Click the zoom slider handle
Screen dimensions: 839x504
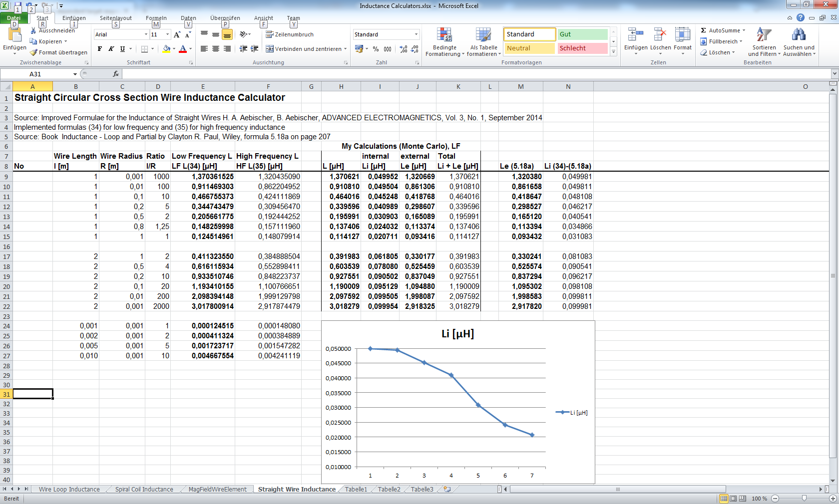click(x=804, y=499)
